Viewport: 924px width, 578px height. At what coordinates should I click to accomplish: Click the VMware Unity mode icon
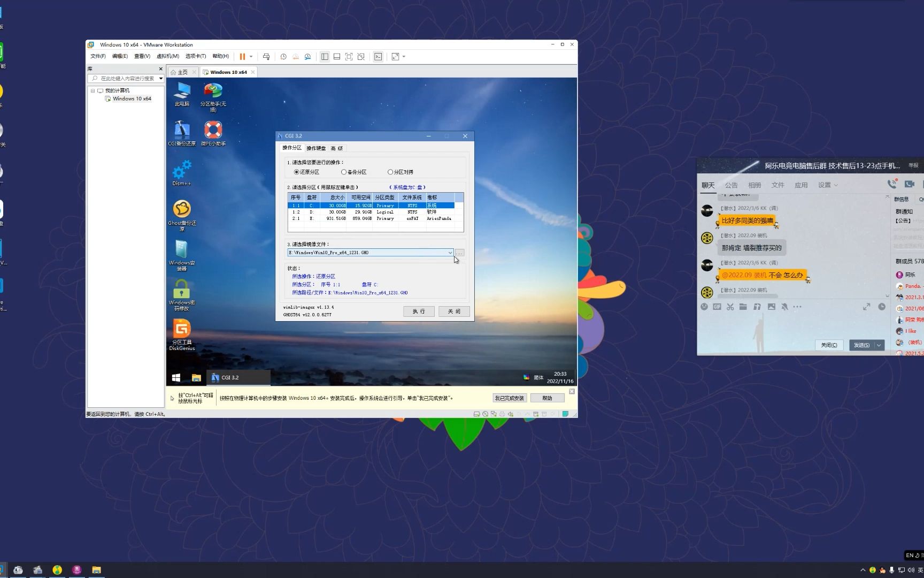coord(361,57)
